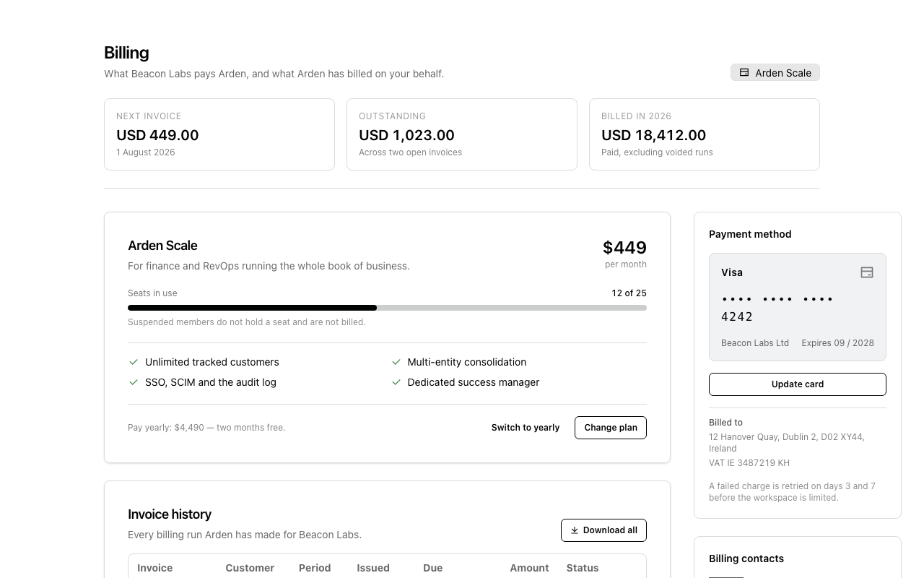Click the suspended members seat note
The width and height of the screenshot is (924, 578).
point(247,322)
